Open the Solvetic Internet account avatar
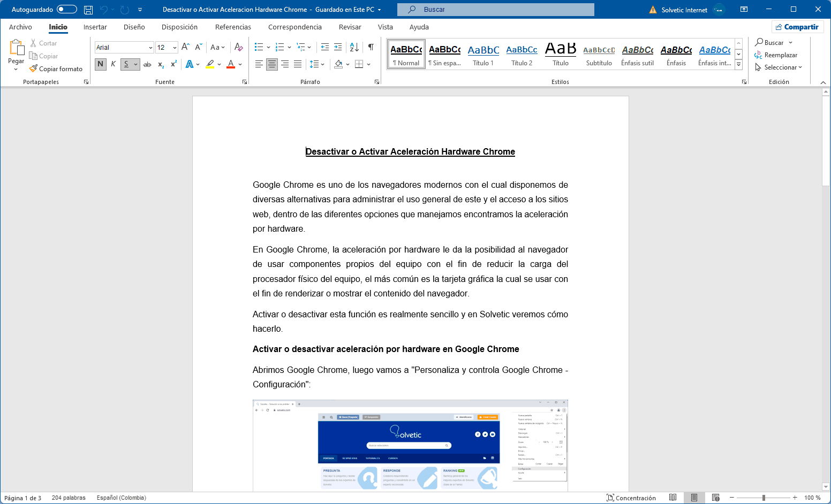The height and width of the screenshot is (504, 831). click(719, 10)
